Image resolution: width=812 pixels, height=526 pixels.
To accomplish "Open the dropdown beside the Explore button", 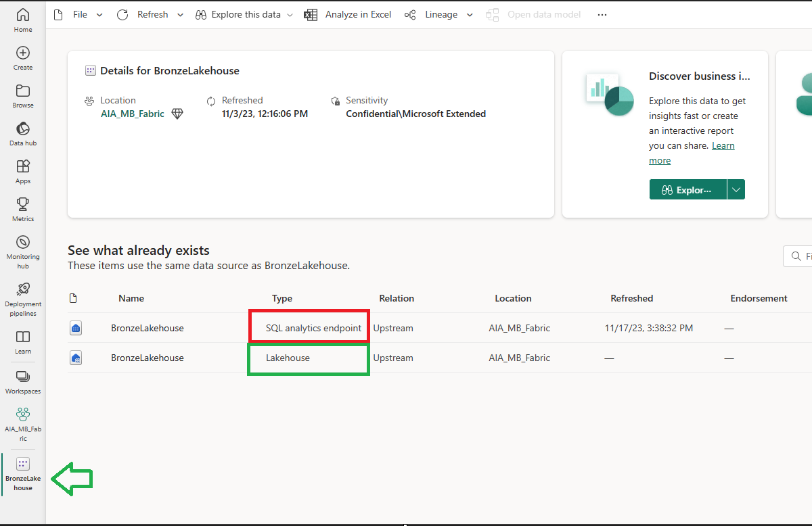I will [x=736, y=190].
